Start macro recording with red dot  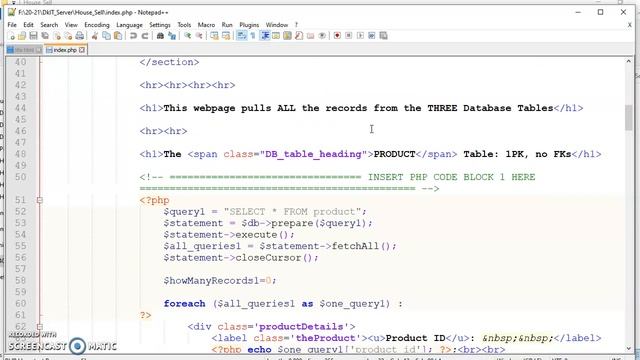point(337,36)
